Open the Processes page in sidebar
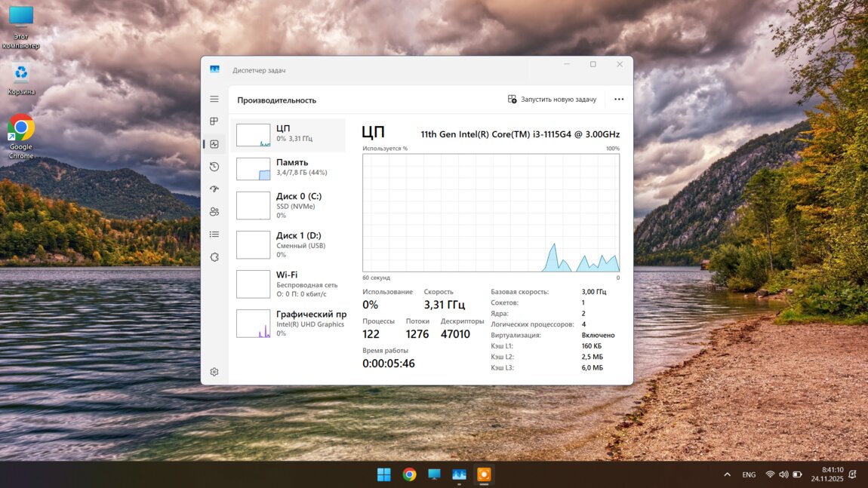This screenshot has width=868, height=488. 214,121
